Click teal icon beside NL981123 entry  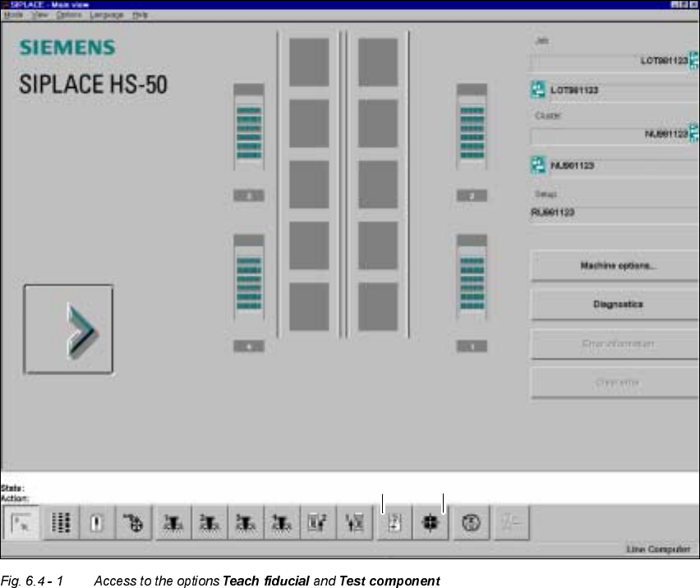[x=538, y=165]
